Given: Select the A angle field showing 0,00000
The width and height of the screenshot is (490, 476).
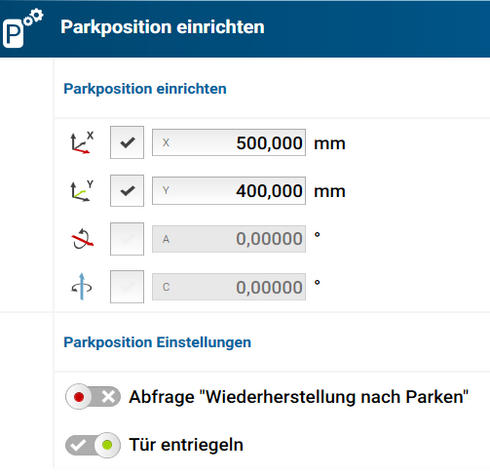Looking at the screenshot, I should pyautogui.click(x=229, y=239).
